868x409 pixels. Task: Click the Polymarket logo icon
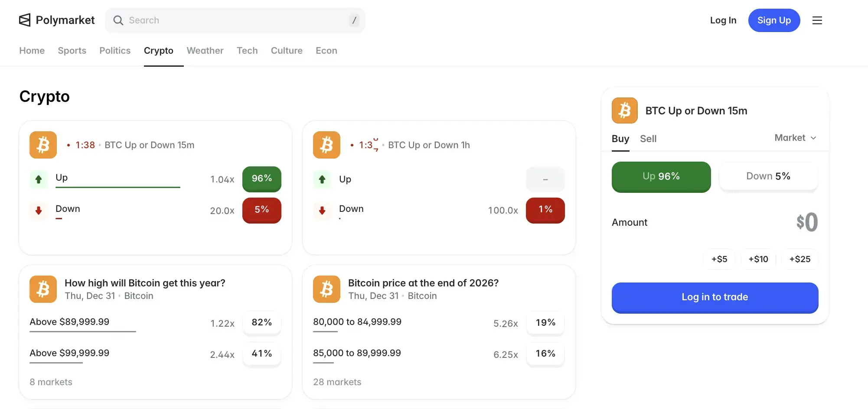pyautogui.click(x=25, y=20)
